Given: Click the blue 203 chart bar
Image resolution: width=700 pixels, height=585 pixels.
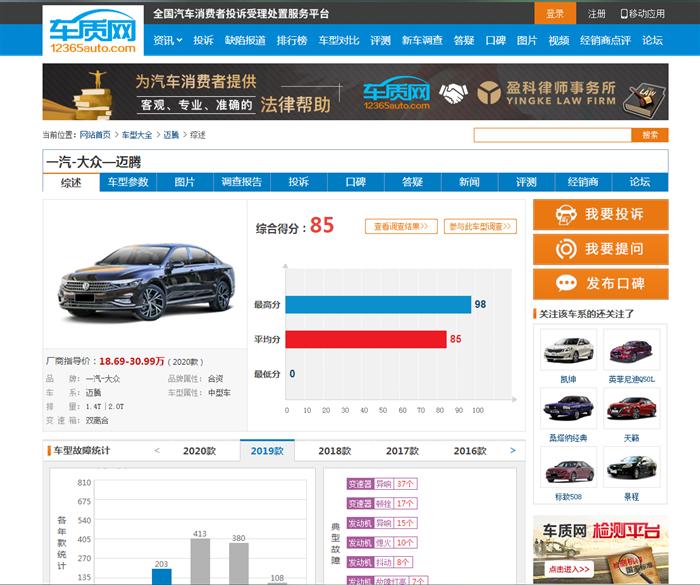Looking at the screenshot, I should click(162, 576).
